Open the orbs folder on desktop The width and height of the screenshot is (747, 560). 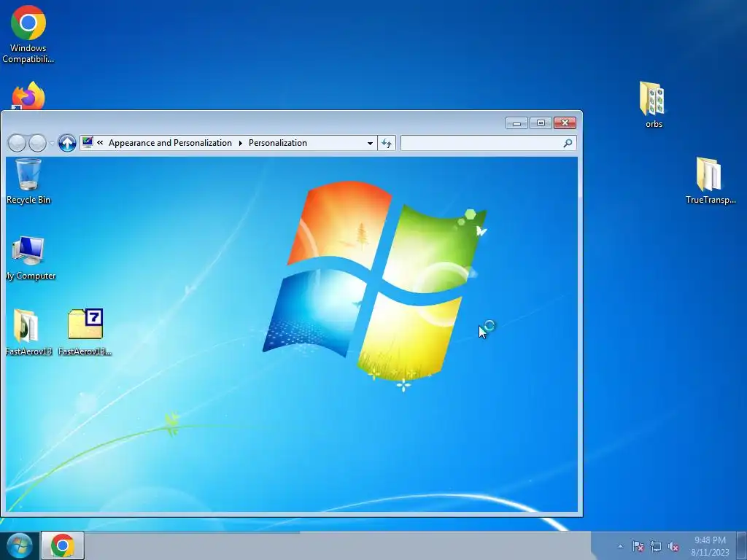(653, 105)
